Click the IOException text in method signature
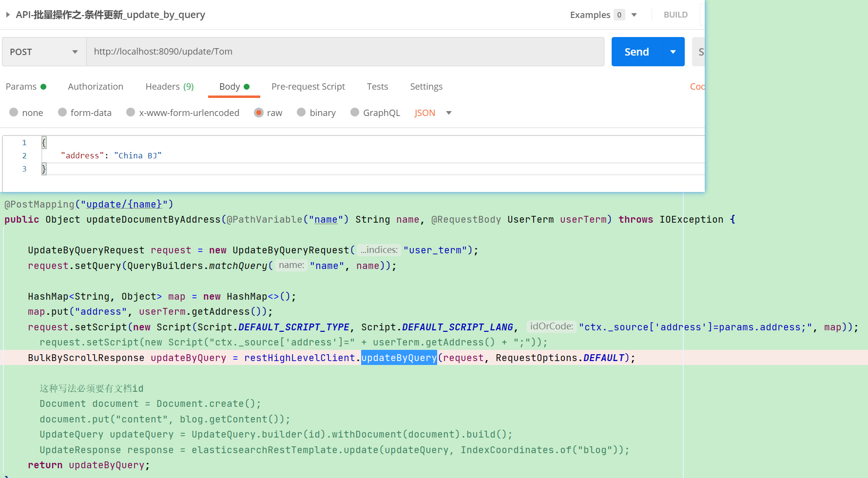The height and width of the screenshot is (478, 868). click(691, 219)
